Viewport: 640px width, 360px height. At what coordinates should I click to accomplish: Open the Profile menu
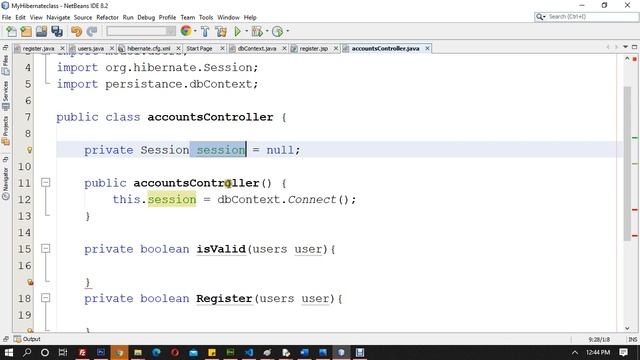tap(167, 18)
